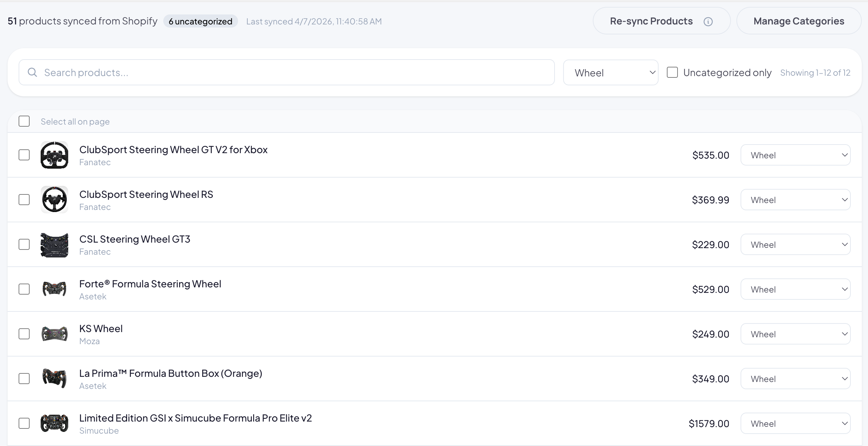Open ClubSport Steering Wheel RS product image
The height and width of the screenshot is (446, 868).
click(x=54, y=200)
